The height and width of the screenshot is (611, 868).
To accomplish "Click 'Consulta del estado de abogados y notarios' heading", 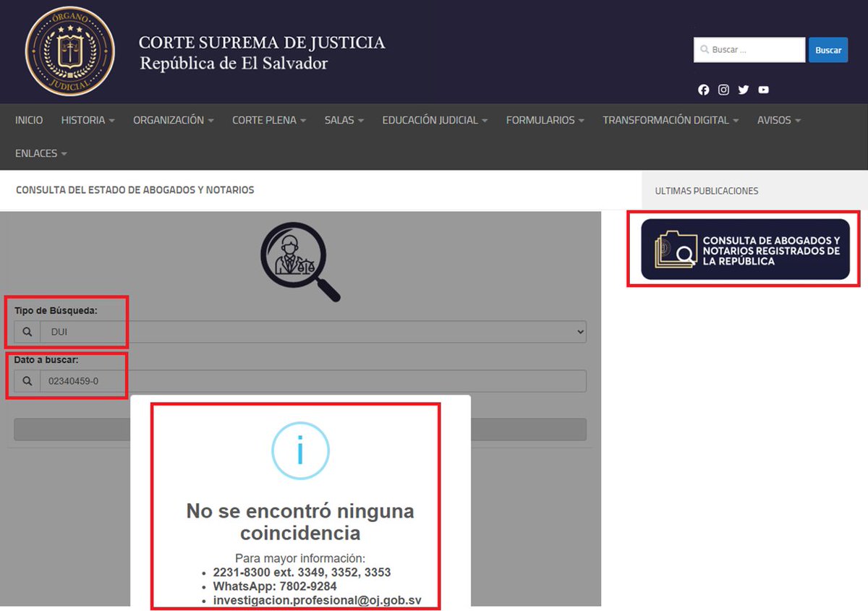I will 135,190.
